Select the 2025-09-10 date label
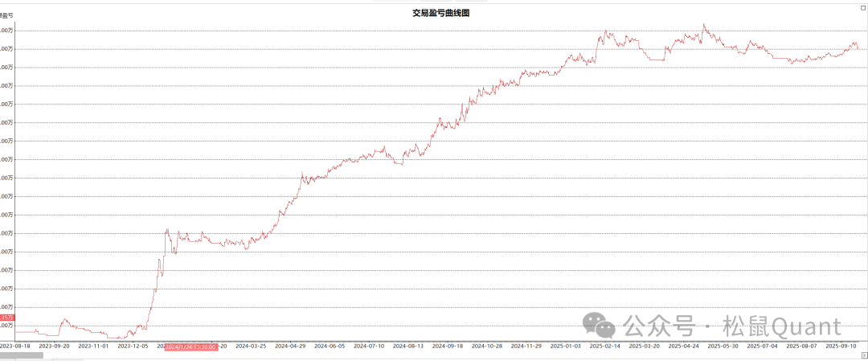Viewport: 868px width, 361px height. pyautogui.click(x=841, y=346)
